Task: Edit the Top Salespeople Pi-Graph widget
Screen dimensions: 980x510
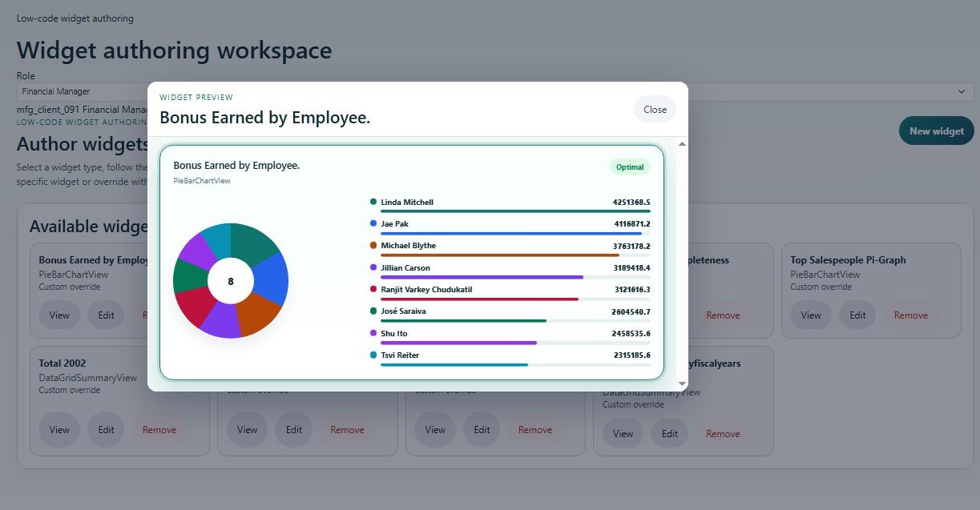Action: (x=857, y=315)
